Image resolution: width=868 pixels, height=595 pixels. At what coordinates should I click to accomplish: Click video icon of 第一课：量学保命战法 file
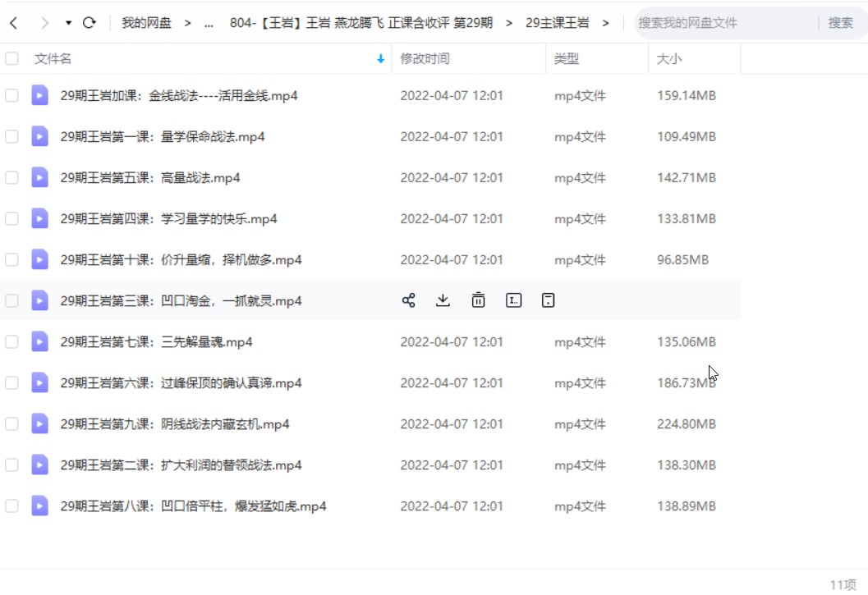click(x=39, y=136)
